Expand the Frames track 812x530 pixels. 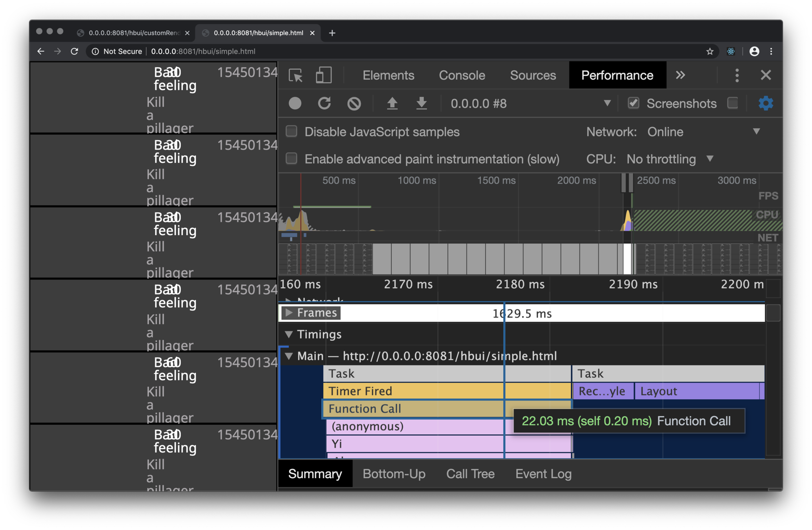pyautogui.click(x=289, y=313)
